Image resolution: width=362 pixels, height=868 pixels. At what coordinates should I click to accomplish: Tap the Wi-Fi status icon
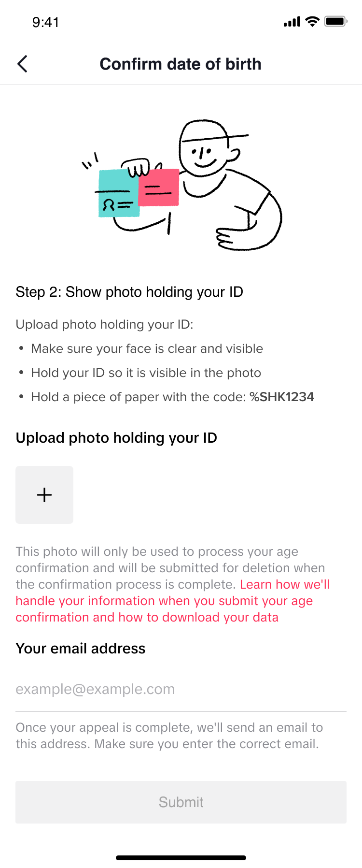[x=313, y=22]
